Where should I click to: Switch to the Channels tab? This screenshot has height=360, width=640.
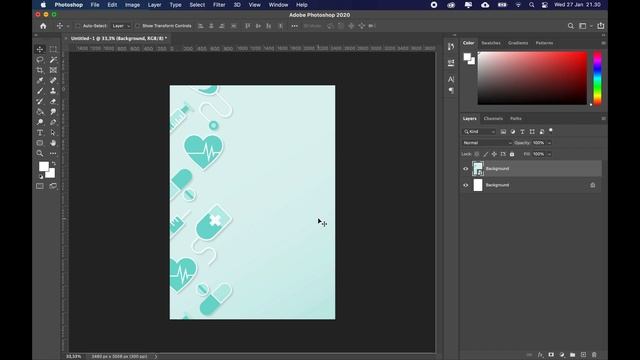click(x=493, y=118)
